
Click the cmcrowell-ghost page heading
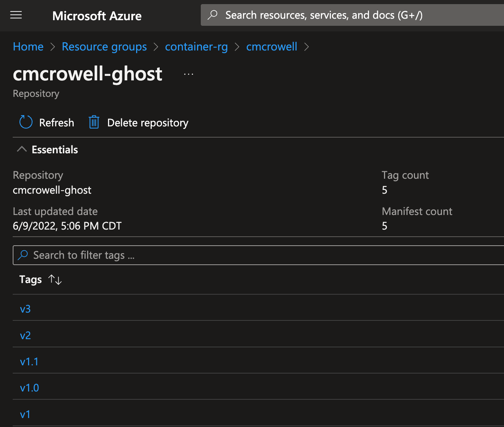point(87,74)
